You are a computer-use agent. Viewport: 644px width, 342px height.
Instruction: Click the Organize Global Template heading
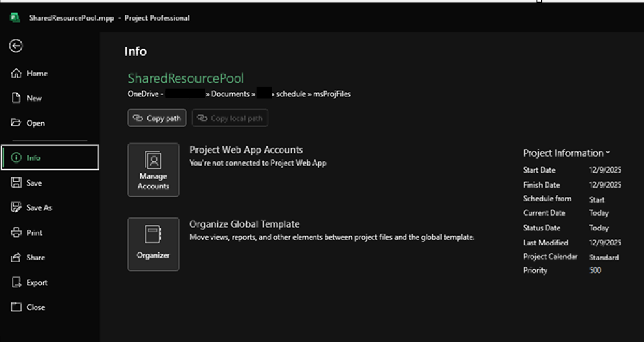[x=244, y=224]
